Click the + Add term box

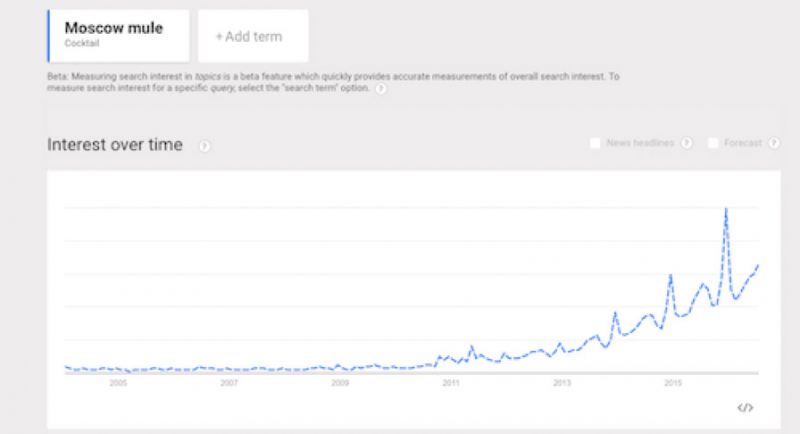252,36
